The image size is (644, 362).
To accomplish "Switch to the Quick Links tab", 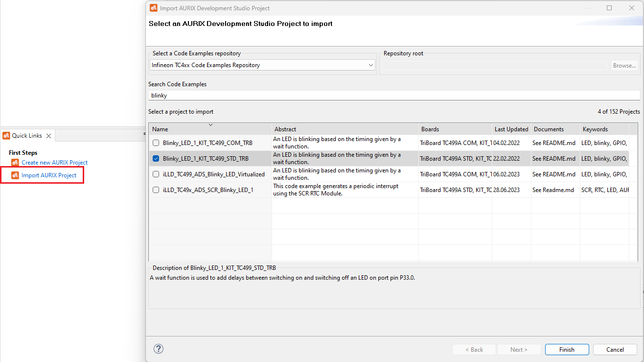I will 27,135.
